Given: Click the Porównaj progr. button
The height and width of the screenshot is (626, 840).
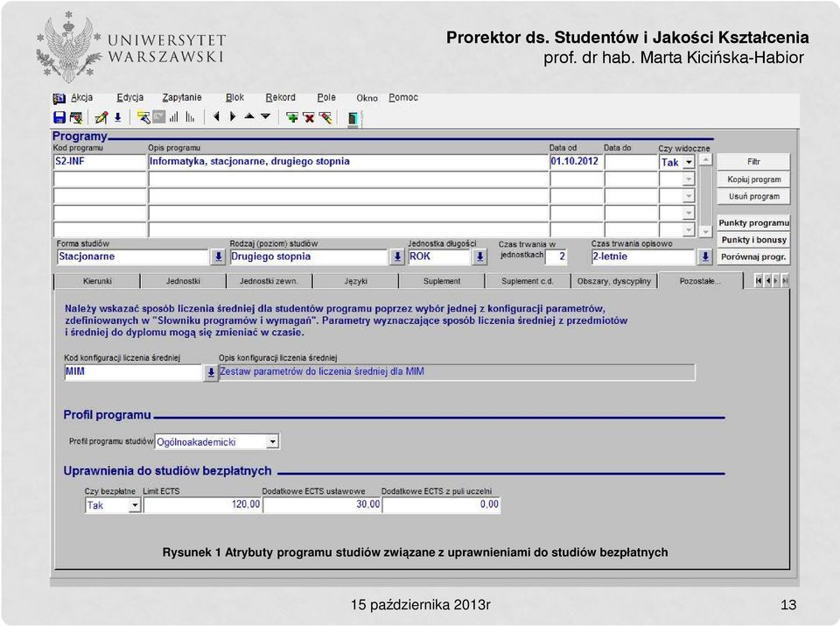Looking at the screenshot, I should (753, 257).
